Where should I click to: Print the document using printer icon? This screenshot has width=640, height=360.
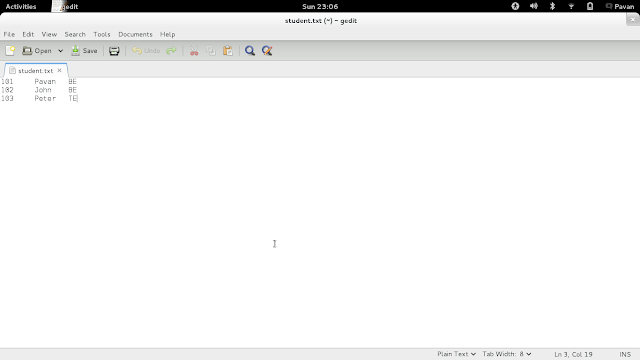point(114,51)
